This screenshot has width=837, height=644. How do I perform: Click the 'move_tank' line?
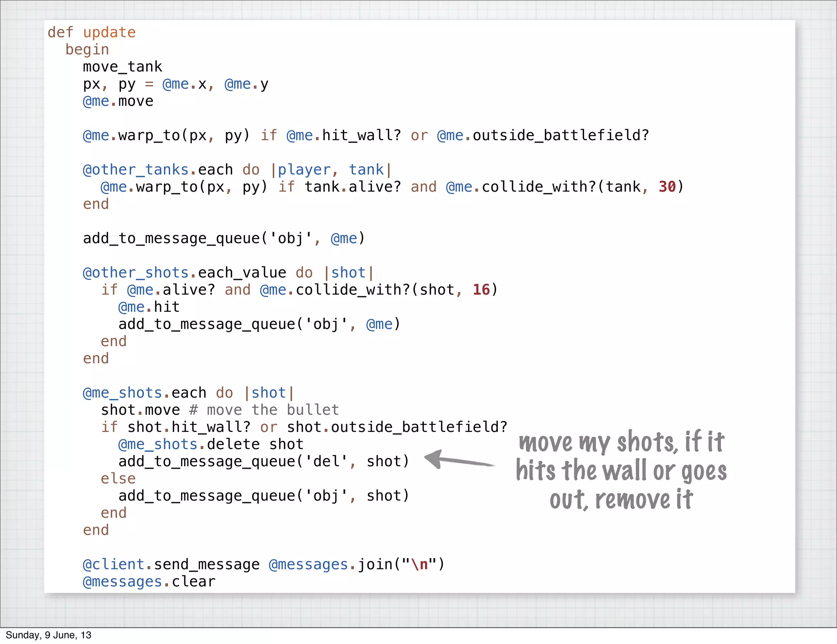pos(123,67)
